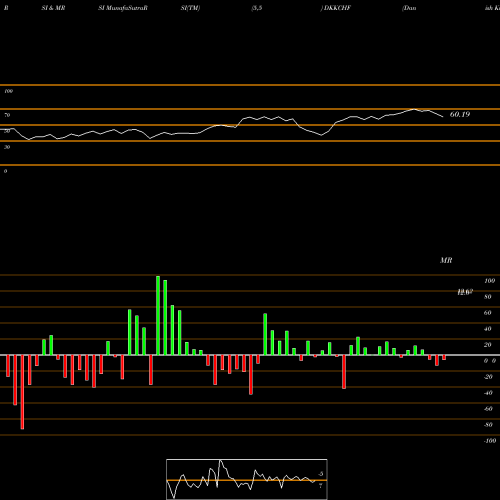
Task: Click the '-80' label on MR axis
Action: [x=488, y=425]
